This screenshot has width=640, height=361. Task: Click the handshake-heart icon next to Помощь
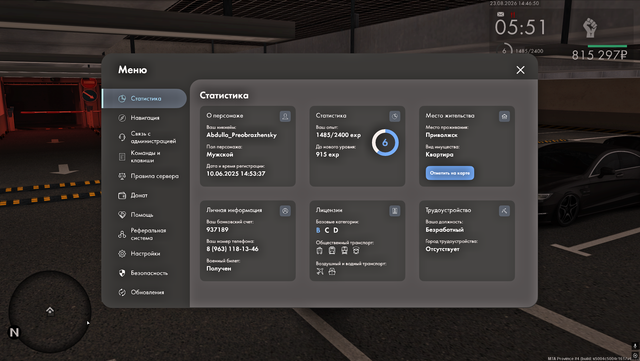pyautogui.click(x=122, y=214)
